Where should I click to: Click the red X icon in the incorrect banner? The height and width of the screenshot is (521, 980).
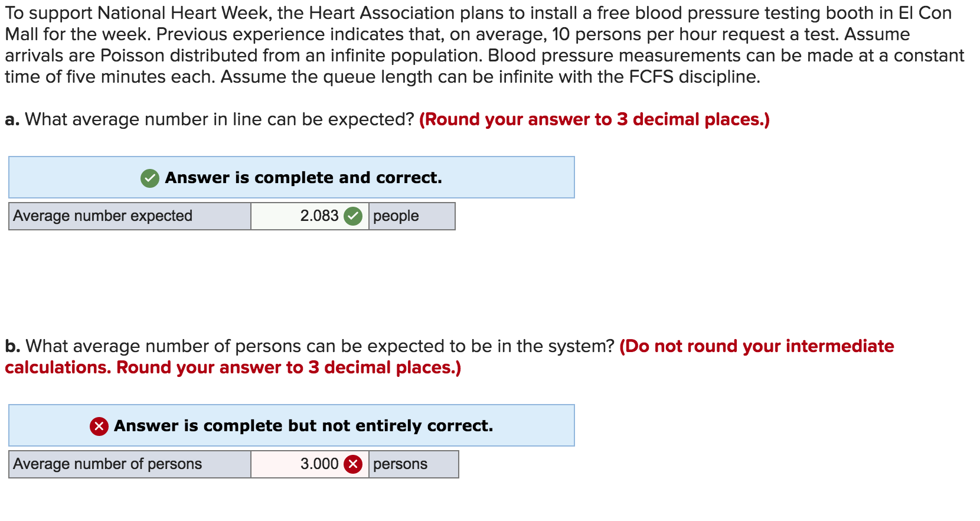click(98, 425)
